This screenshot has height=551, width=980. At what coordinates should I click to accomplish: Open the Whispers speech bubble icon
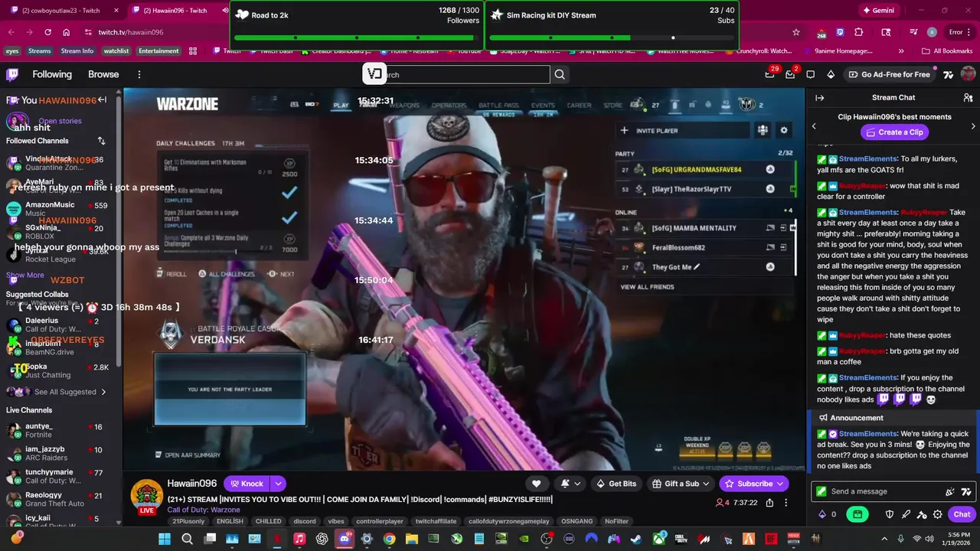click(811, 74)
